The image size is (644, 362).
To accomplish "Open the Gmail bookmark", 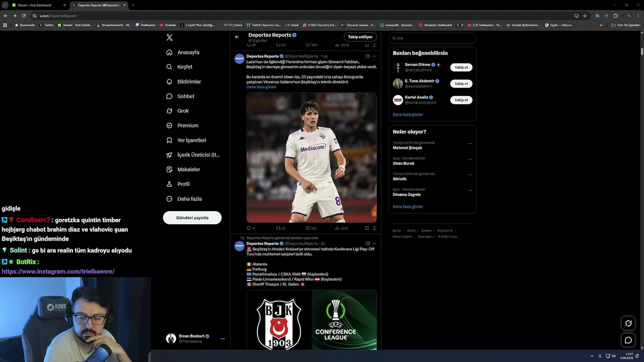I will (292, 25).
